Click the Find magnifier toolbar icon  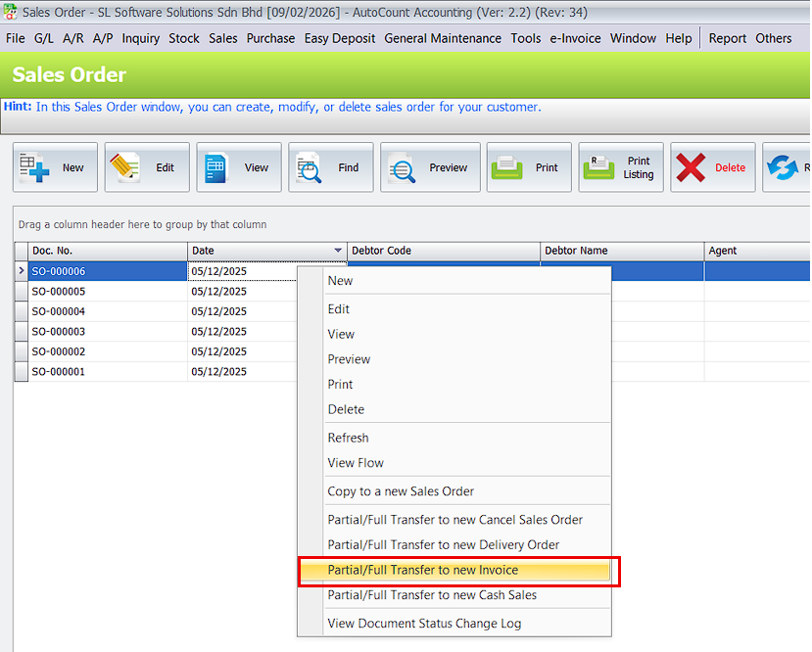coord(308,168)
